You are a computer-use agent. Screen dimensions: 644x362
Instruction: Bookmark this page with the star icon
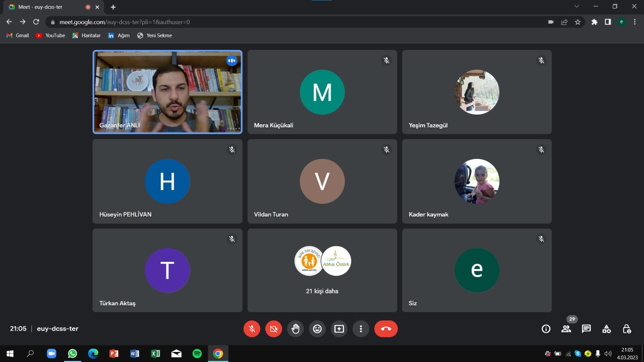(578, 22)
